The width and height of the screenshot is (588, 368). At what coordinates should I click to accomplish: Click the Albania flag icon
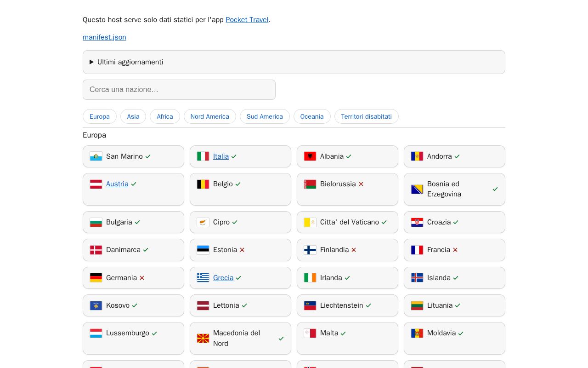coord(310,156)
